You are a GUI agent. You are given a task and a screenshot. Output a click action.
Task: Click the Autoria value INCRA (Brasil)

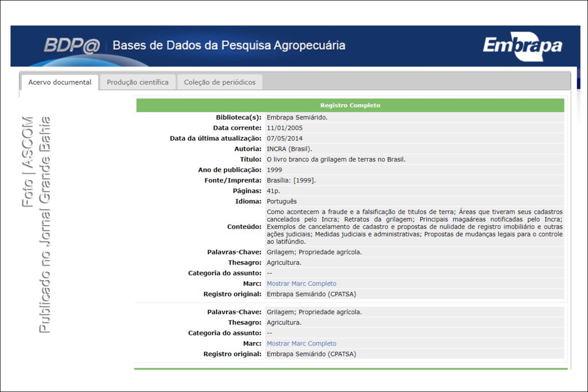289,149
